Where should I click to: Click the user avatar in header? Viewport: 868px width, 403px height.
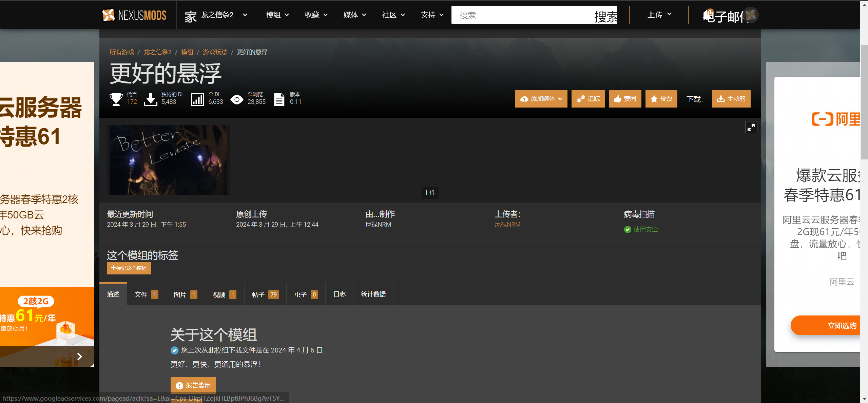751,15
